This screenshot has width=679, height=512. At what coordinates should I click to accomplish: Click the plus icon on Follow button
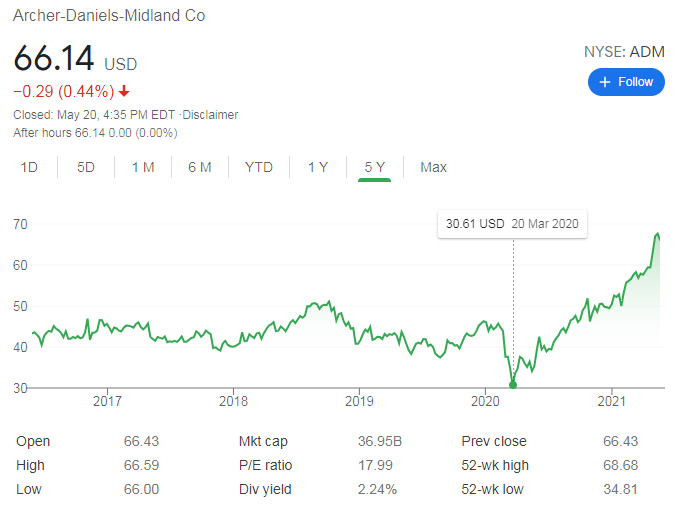[605, 82]
